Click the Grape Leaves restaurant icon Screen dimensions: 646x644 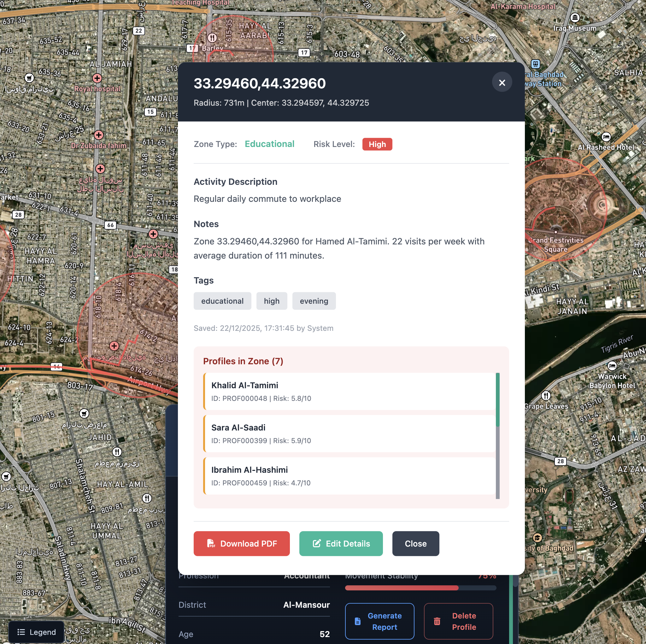pos(546,396)
